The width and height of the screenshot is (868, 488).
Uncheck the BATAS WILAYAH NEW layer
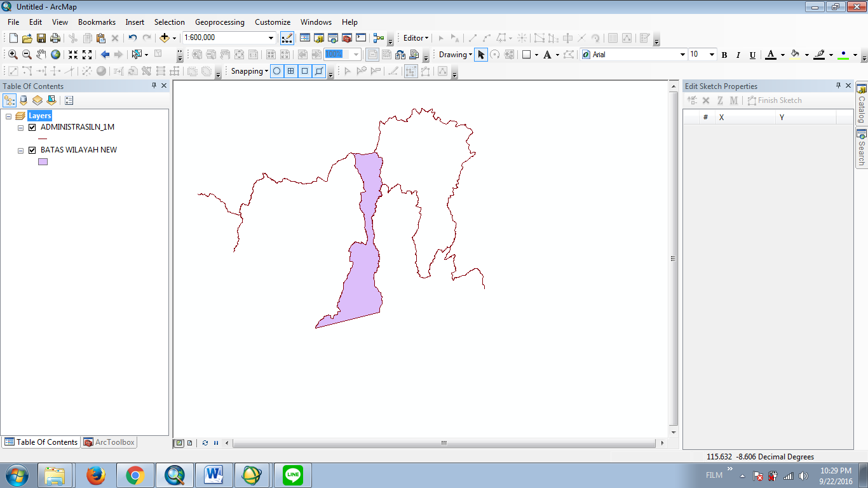click(32, 151)
